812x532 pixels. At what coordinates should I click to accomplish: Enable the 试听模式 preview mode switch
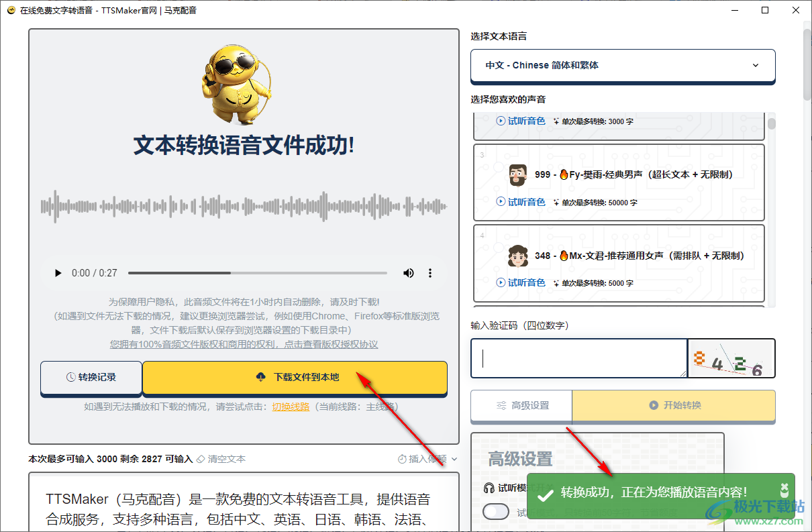[x=495, y=511]
